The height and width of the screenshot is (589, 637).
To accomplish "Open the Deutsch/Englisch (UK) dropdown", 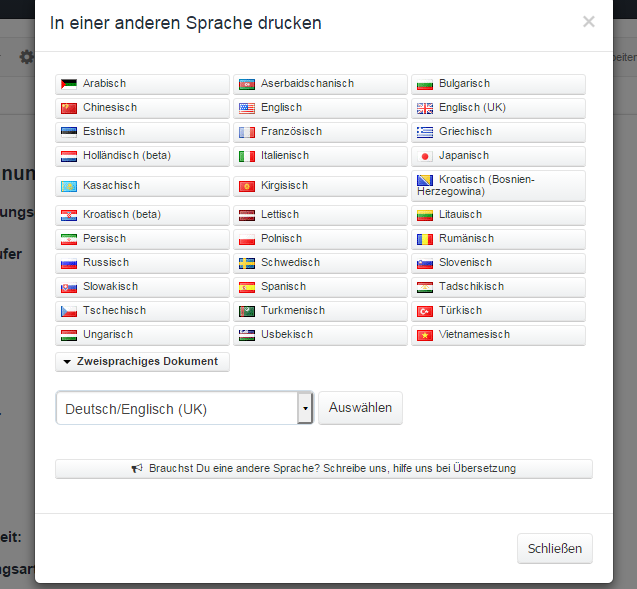I will point(184,408).
